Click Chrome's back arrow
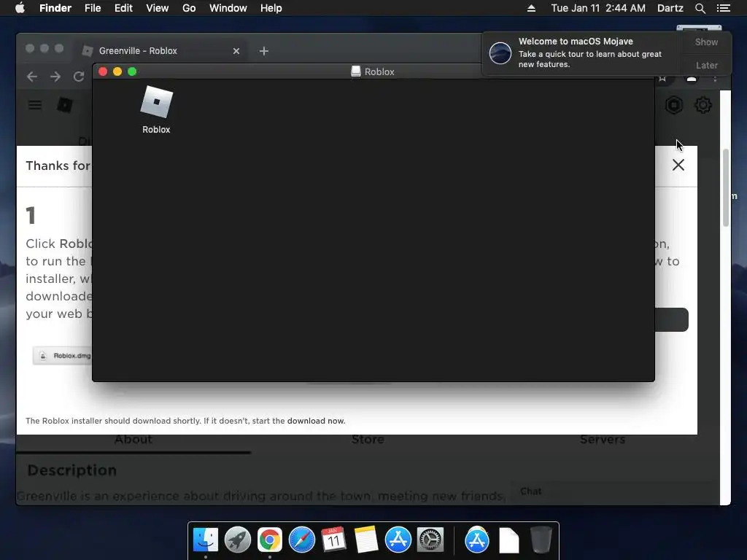This screenshot has width=747, height=560. click(32, 76)
